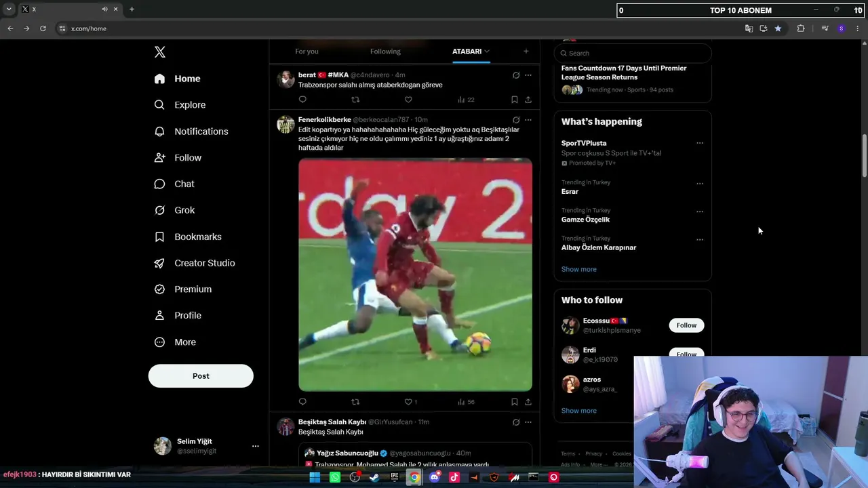Open Chrome extensions puzzle icon
This screenshot has height=488, width=868.
tap(801, 28)
